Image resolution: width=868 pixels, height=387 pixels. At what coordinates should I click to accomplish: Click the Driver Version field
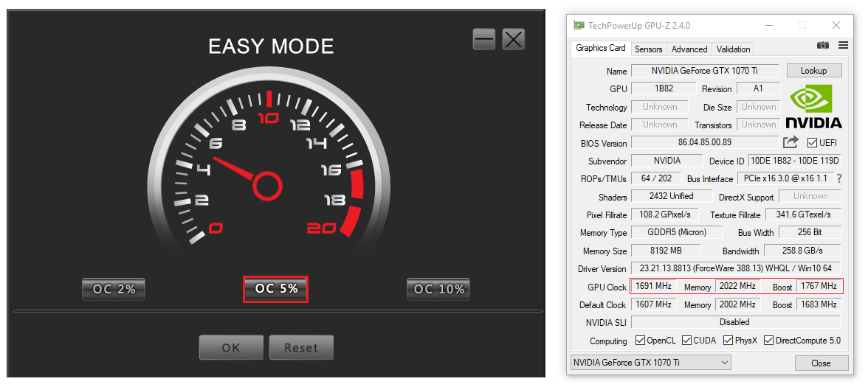736,268
